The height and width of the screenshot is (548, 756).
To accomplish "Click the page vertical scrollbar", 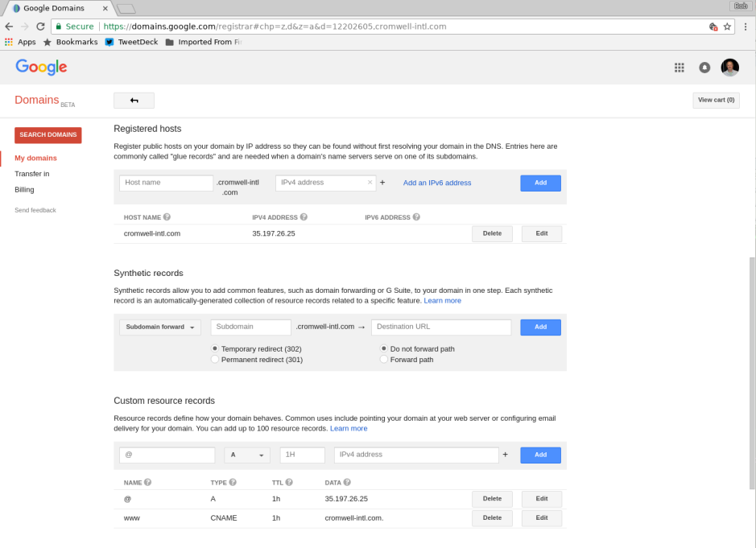I will pyautogui.click(x=752, y=373).
